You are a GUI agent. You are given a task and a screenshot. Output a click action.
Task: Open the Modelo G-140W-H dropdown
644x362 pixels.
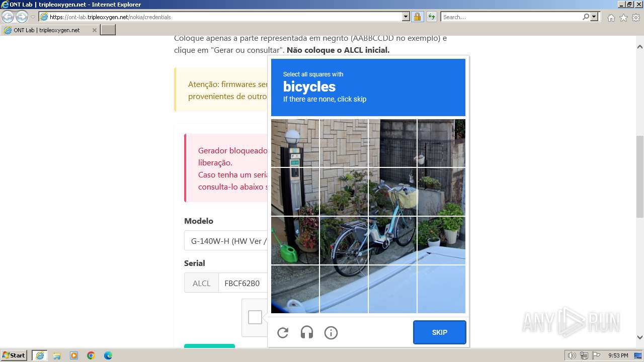point(226,241)
